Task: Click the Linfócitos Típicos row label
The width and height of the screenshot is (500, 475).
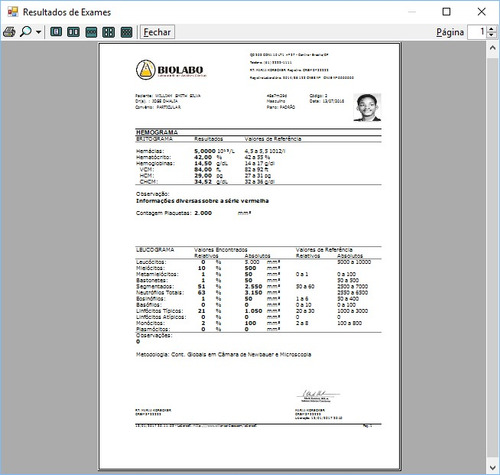Action: [x=159, y=311]
